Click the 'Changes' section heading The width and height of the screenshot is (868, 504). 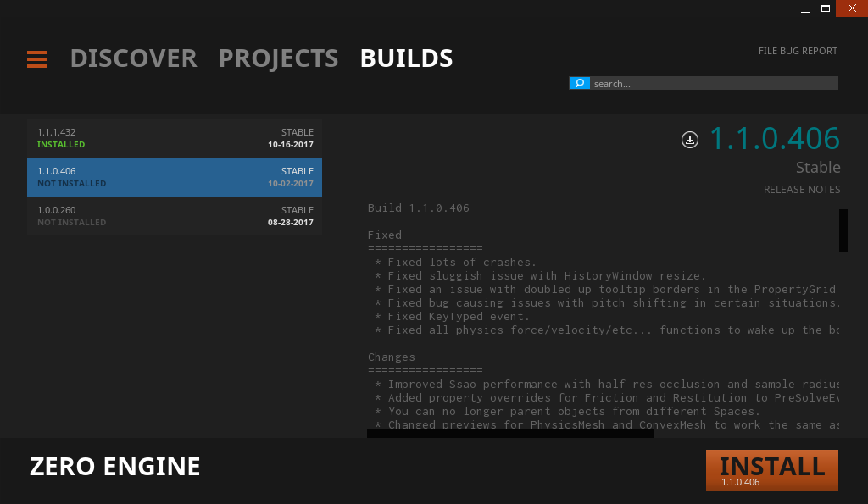click(392, 357)
